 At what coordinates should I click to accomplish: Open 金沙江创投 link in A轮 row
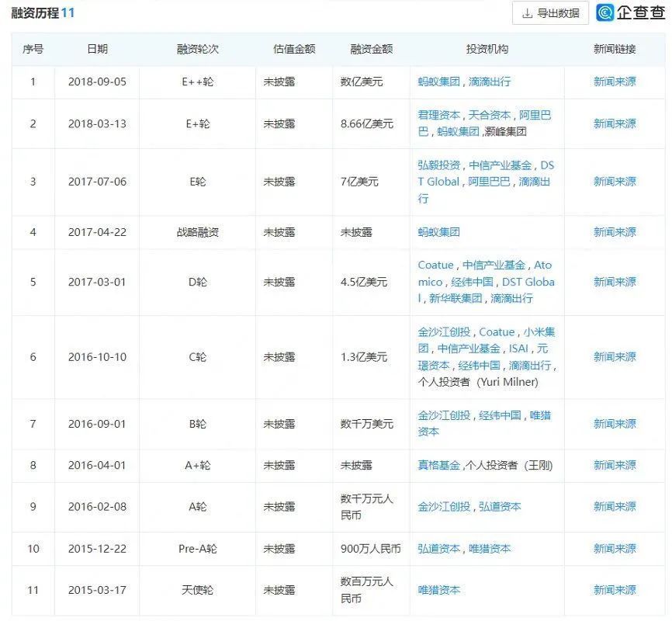point(444,507)
